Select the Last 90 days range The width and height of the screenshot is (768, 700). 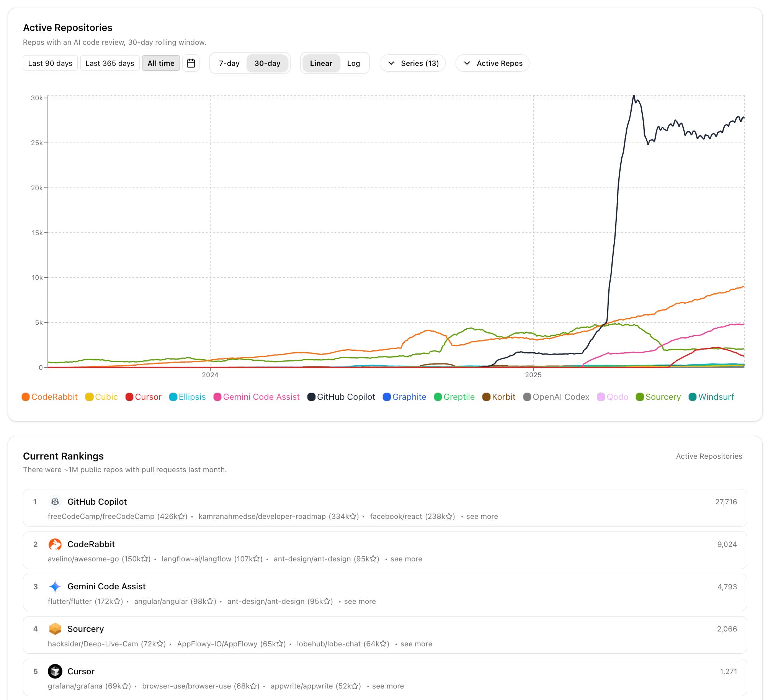coord(50,63)
